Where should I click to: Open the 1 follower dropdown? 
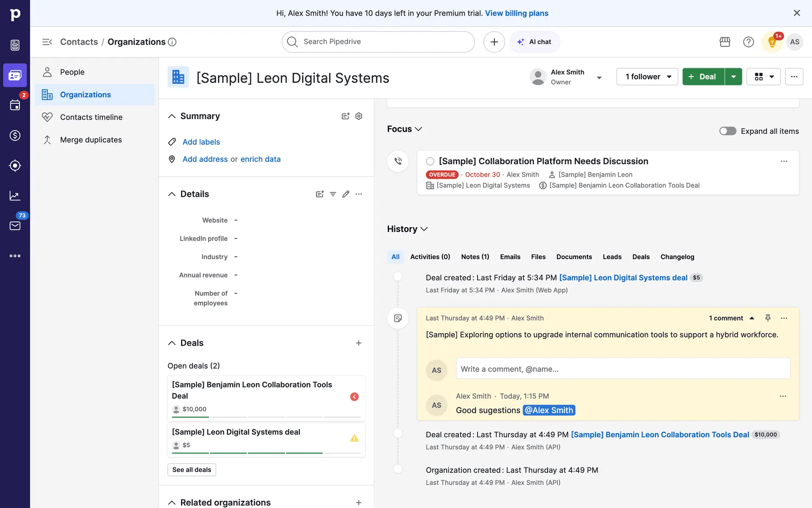647,77
